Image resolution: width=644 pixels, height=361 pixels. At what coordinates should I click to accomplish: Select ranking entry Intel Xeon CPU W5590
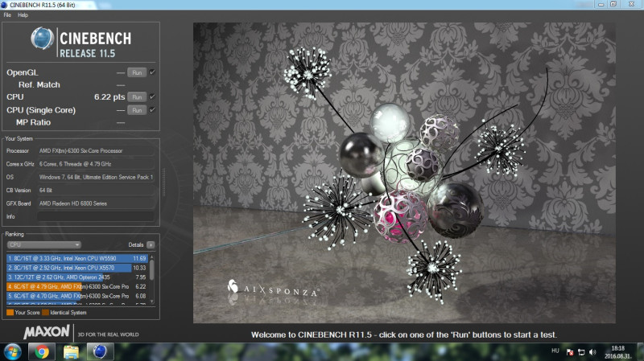pyautogui.click(x=77, y=258)
